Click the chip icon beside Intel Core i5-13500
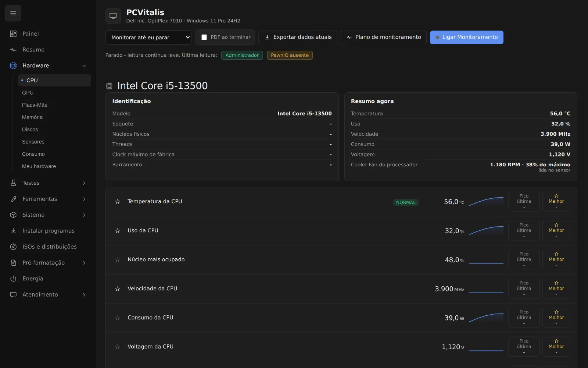588x368 pixels. 109,86
